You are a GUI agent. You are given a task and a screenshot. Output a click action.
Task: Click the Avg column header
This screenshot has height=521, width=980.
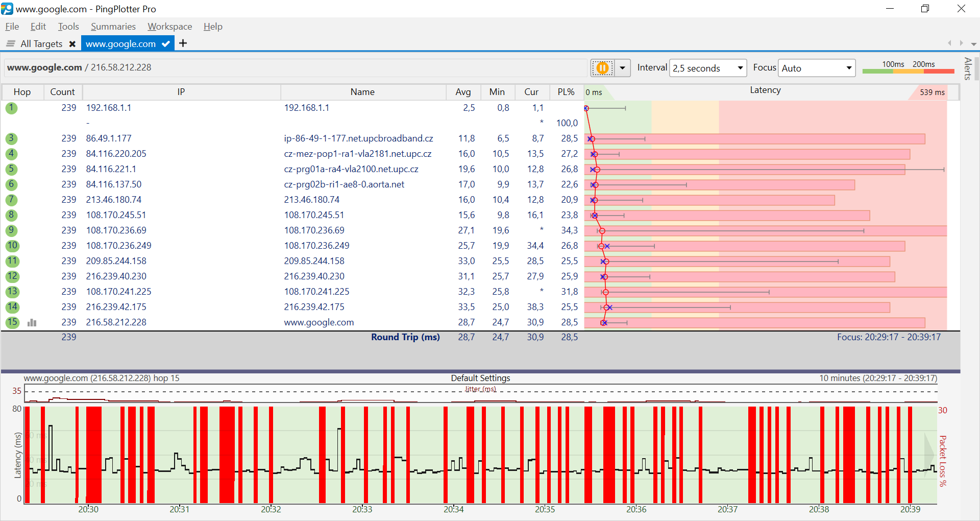(x=463, y=92)
